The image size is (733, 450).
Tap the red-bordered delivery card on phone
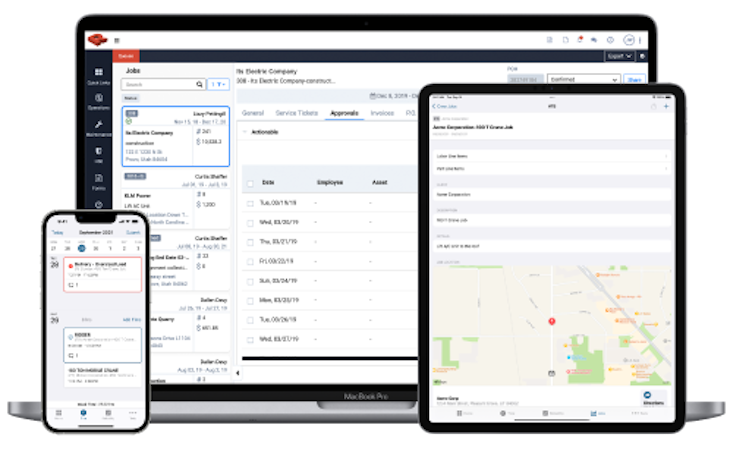pos(102,274)
